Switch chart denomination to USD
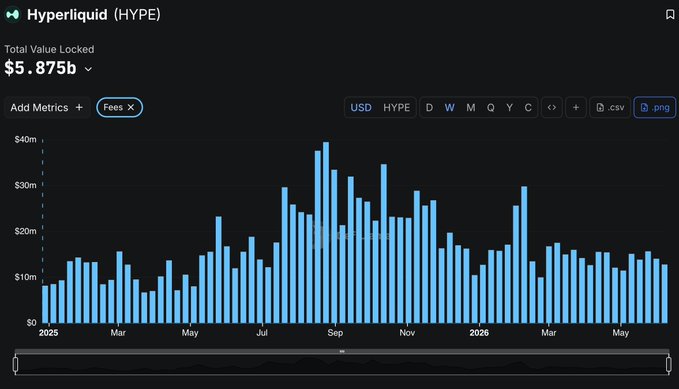 coord(361,107)
